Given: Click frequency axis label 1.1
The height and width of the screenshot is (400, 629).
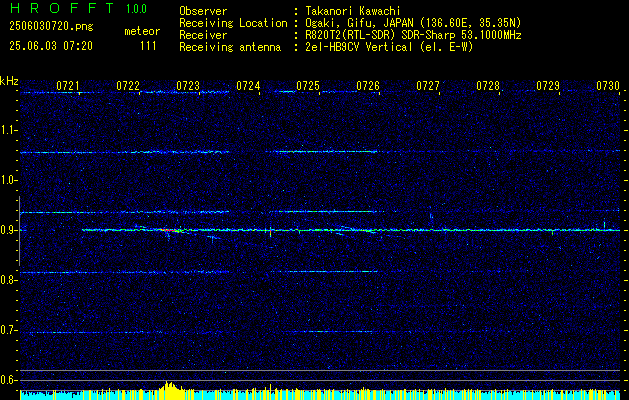Looking at the screenshot, I should pos(7,130).
